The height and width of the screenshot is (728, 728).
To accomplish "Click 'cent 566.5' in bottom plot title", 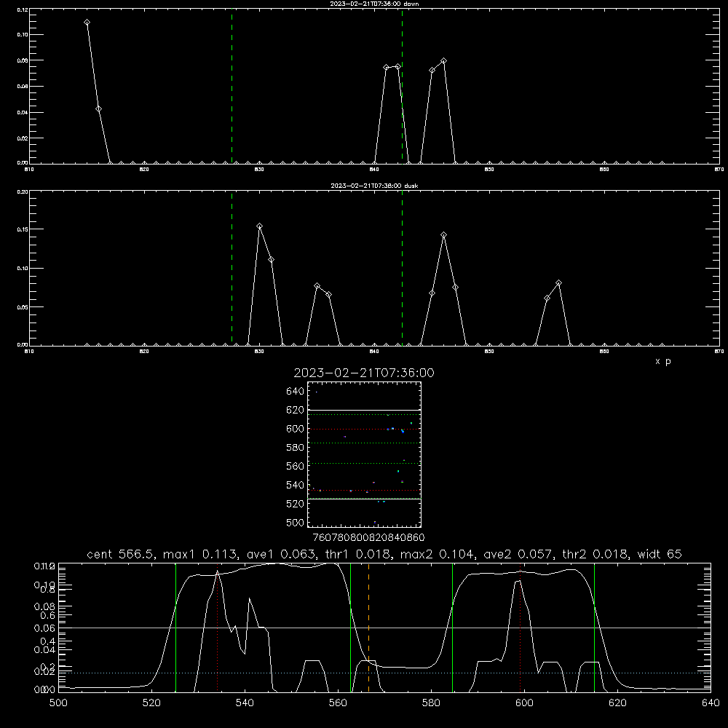I will click(x=121, y=554).
